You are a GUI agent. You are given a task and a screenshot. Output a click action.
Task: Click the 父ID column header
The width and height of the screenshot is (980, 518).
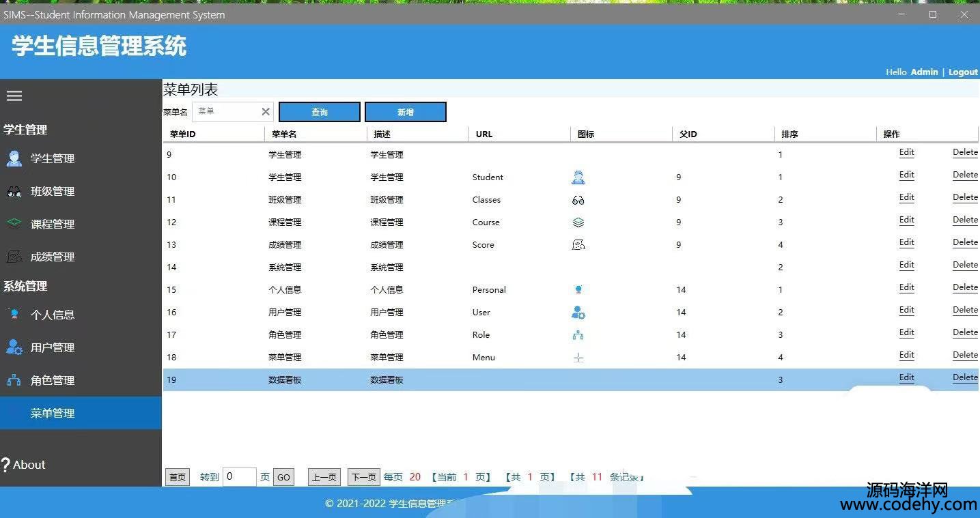click(x=724, y=134)
